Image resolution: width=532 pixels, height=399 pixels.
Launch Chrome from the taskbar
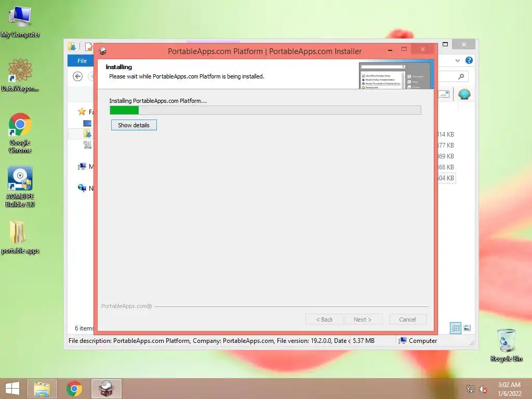[74, 389]
